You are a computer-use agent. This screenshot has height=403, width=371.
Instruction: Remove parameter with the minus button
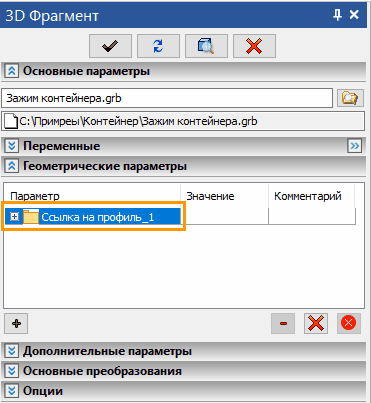[x=283, y=323]
